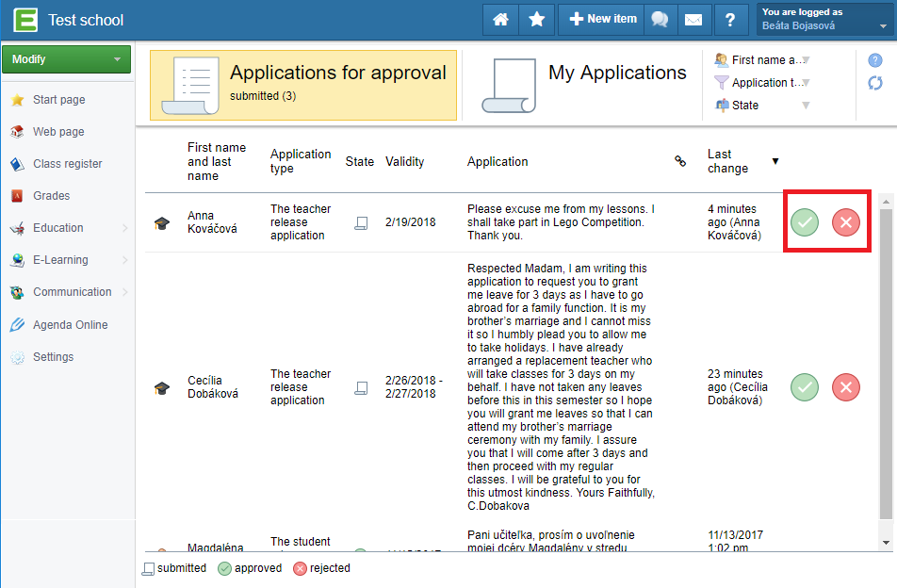Screen dimensions: 897x588
Task: Click the graduation cap icon for Cecília Dobáková
Action: (x=162, y=388)
